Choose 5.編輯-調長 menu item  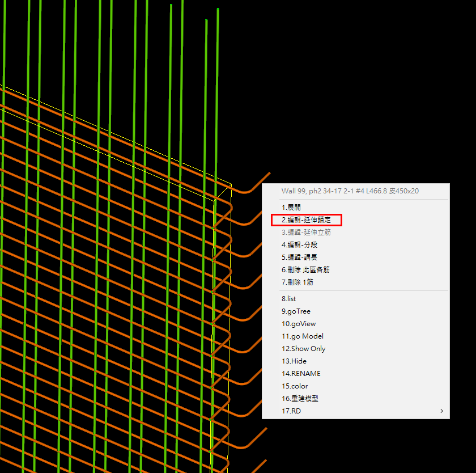click(355, 257)
